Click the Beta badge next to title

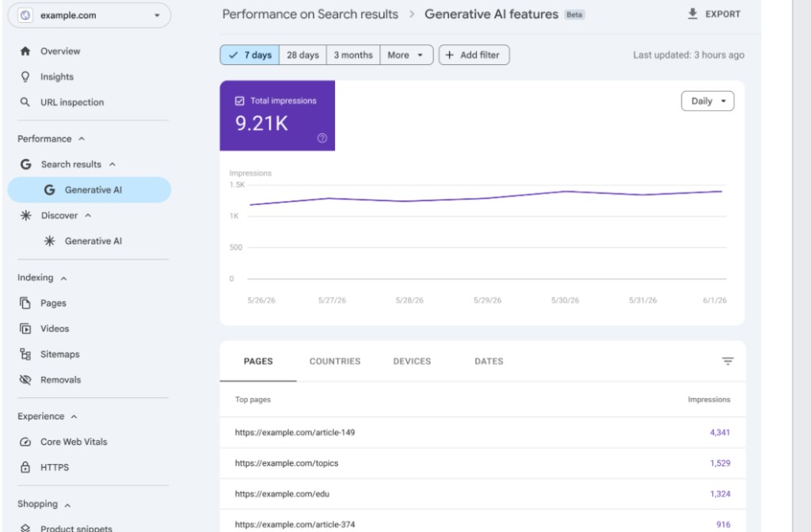click(x=574, y=14)
